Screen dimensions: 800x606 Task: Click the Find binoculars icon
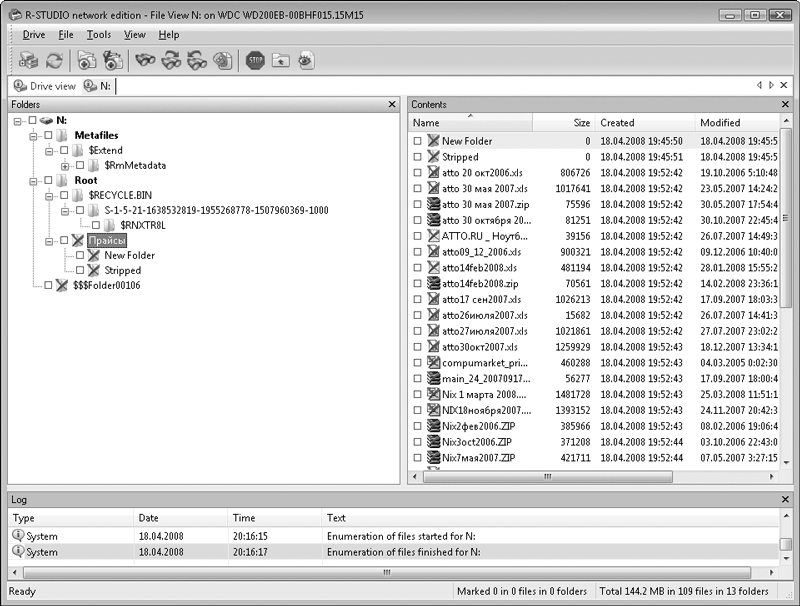145,61
